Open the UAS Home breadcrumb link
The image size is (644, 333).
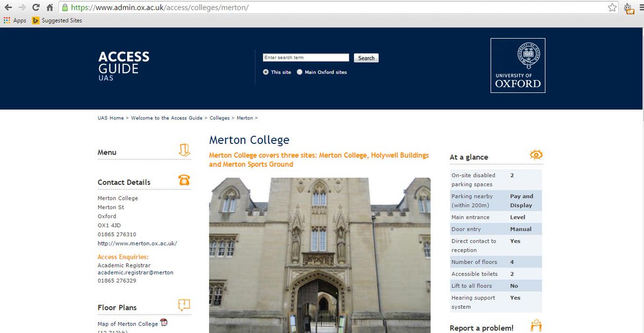[111, 118]
